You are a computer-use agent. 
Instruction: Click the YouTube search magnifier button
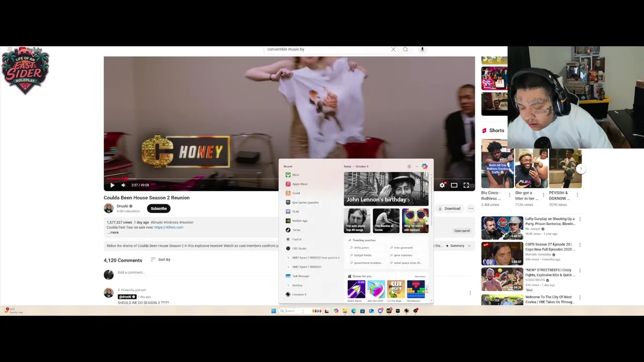(x=405, y=49)
